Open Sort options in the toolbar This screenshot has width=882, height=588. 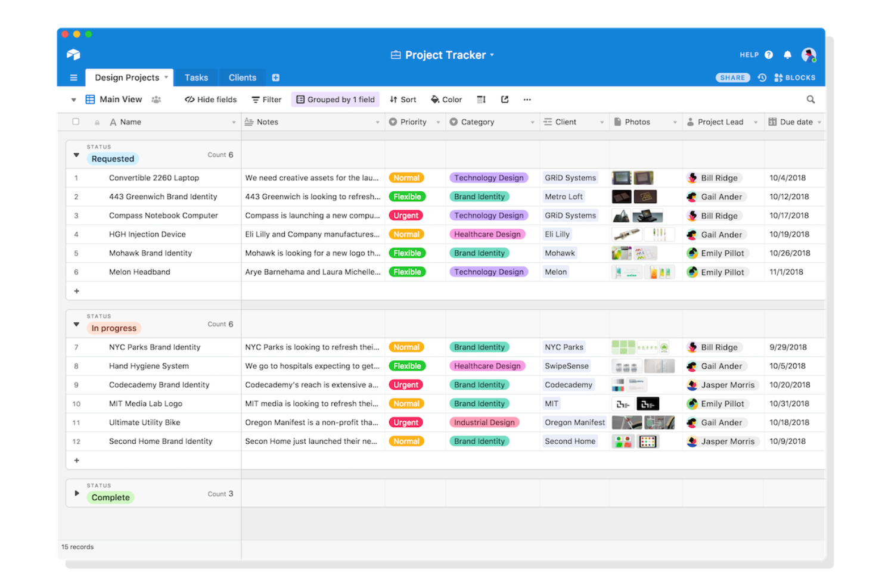(403, 99)
